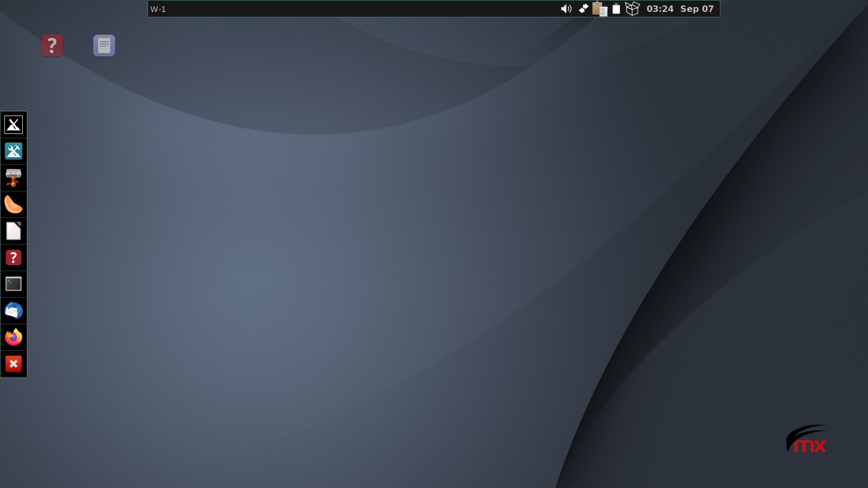Select the W-1 workspace label

point(158,9)
